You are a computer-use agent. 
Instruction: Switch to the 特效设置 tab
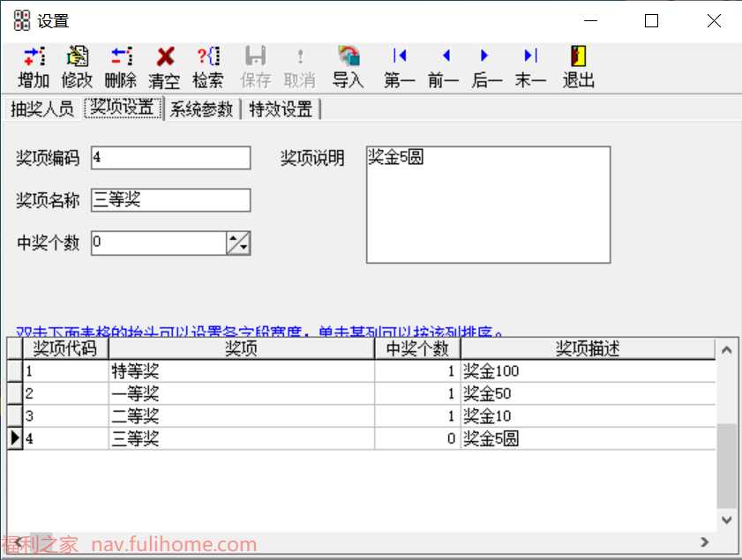click(281, 109)
